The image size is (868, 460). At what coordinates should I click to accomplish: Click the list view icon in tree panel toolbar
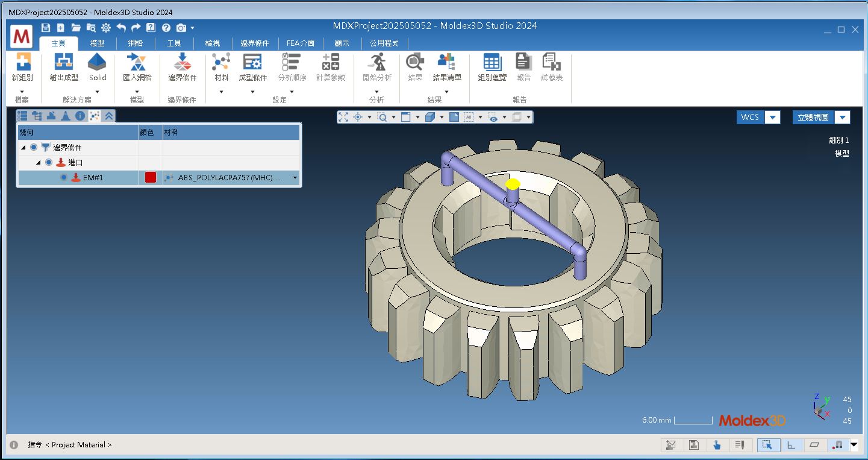[x=22, y=116]
